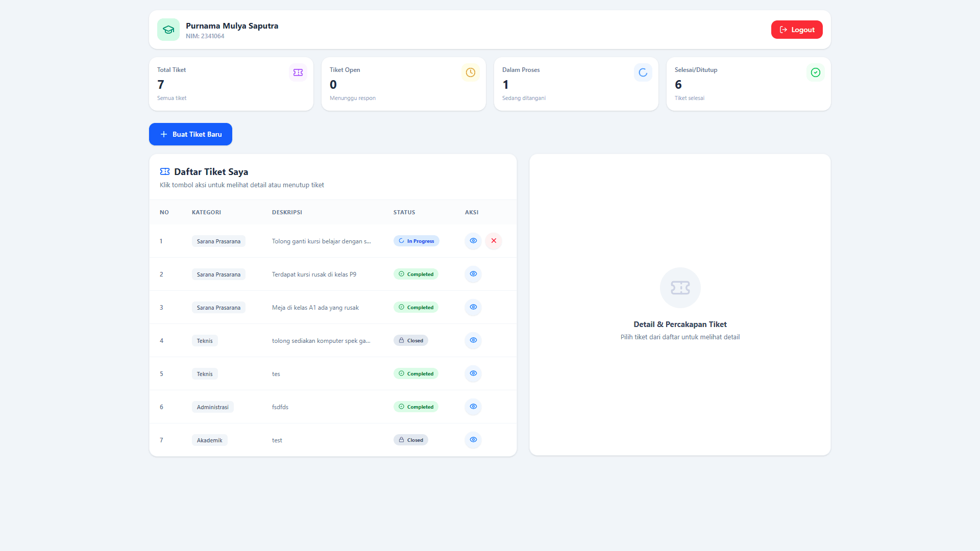This screenshot has width=980, height=551.
Task: Log out using the red Logout button
Action: (x=797, y=30)
